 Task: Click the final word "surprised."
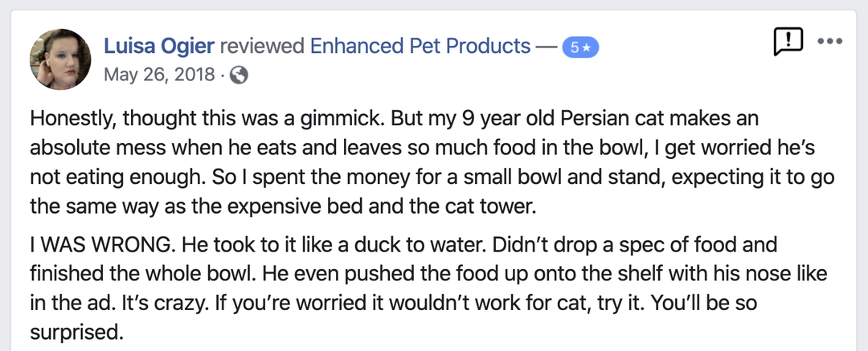click(77, 333)
